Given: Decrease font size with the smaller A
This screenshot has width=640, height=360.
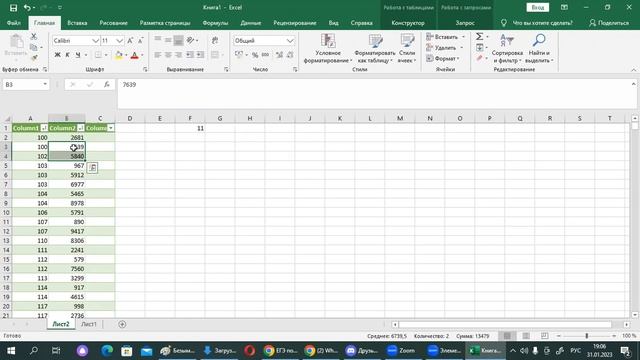Looking at the screenshot, I should click(x=140, y=41).
